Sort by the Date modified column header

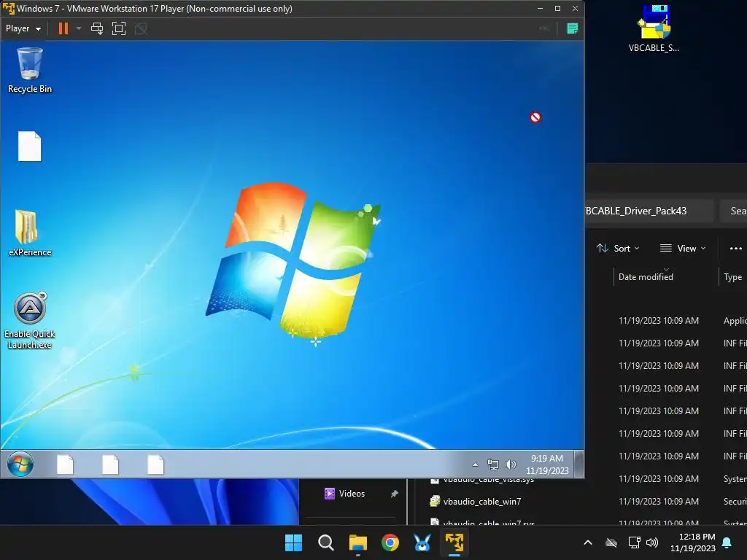646,276
